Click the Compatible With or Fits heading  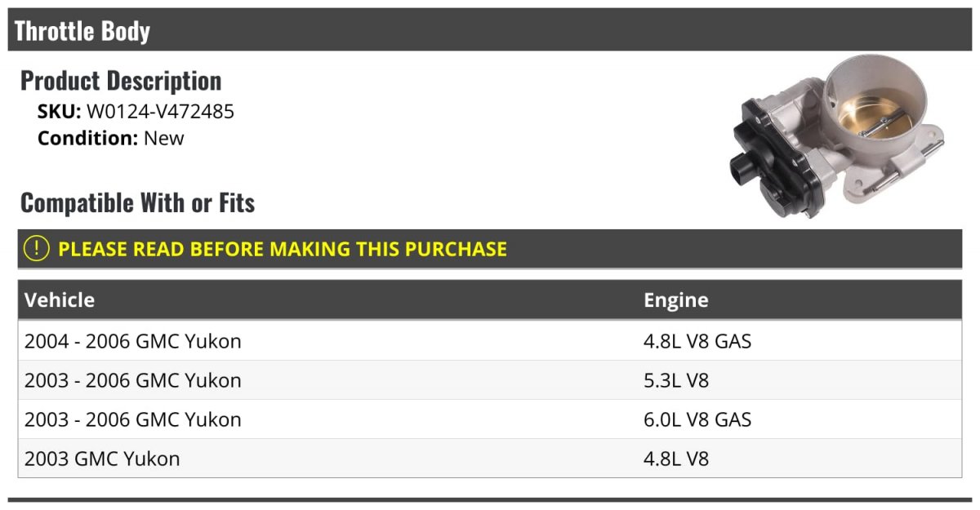(137, 202)
